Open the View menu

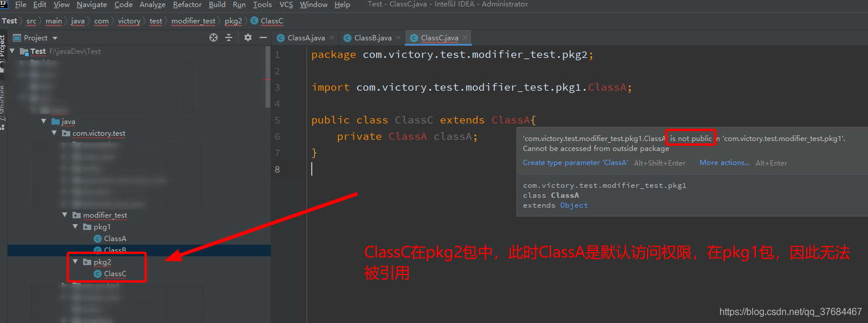61,5
